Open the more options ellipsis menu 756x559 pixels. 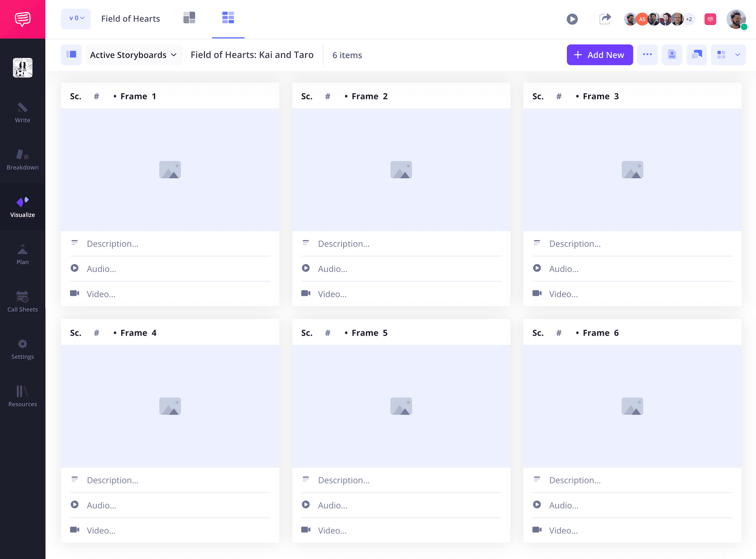coord(647,55)
